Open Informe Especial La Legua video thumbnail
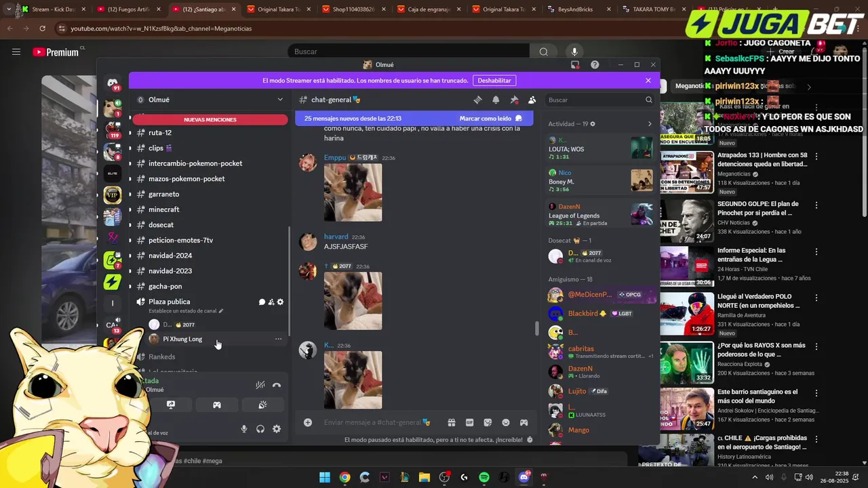Image resolution: width=868 pixels, height=488 pixels. pos(687,266)
